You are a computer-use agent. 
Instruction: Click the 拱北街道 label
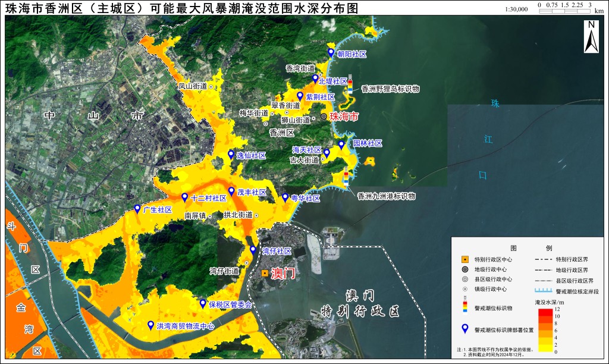coord(238,215)
